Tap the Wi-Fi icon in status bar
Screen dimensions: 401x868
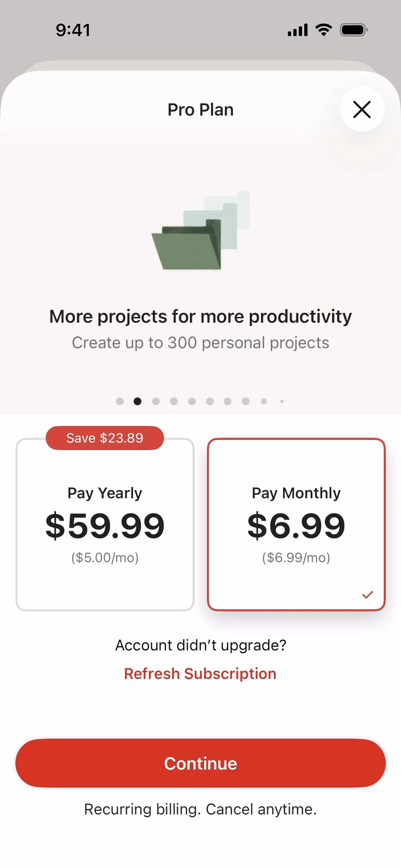pos(324,30)
